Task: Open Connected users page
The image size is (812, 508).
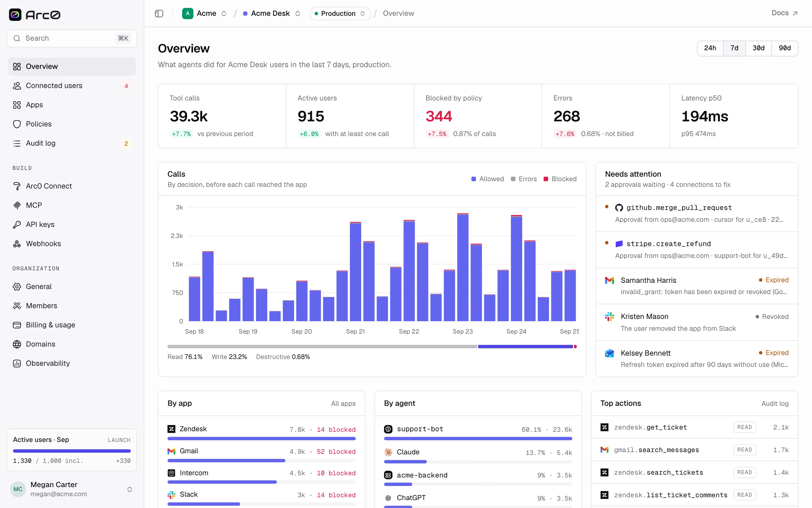Action: (x=72, y=86)
